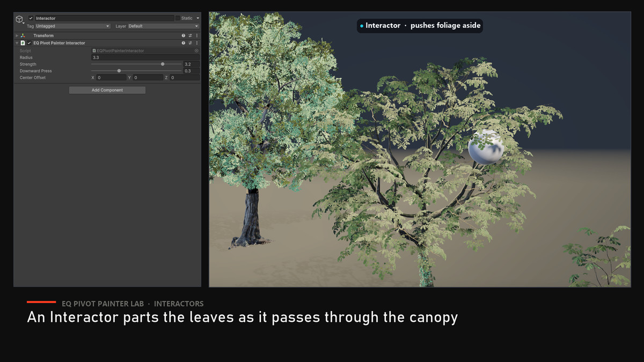Click the Downward Press value box 0.3

192,71
